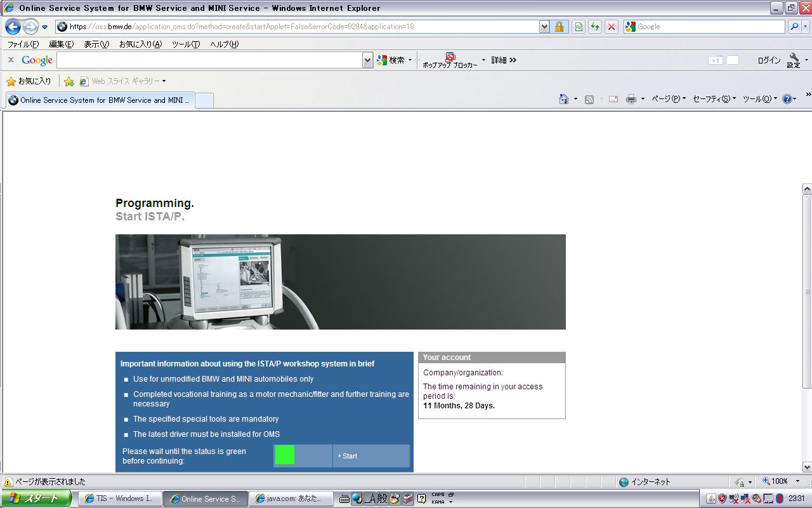Open the セーフティ(S) command bar menu

click(714, 99)
